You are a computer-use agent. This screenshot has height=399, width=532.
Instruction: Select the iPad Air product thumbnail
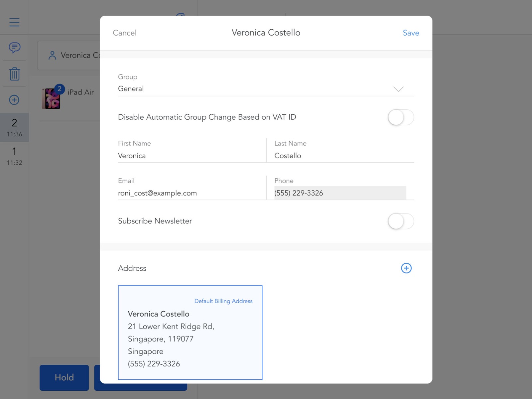pyautogui.click(x=51, y=98)
